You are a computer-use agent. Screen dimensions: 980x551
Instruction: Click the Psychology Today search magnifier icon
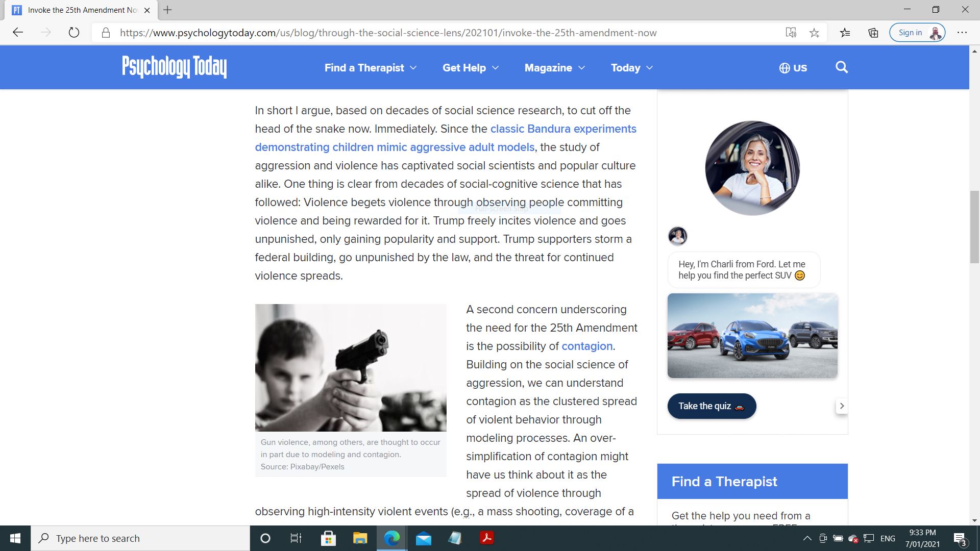click(841, 67)
